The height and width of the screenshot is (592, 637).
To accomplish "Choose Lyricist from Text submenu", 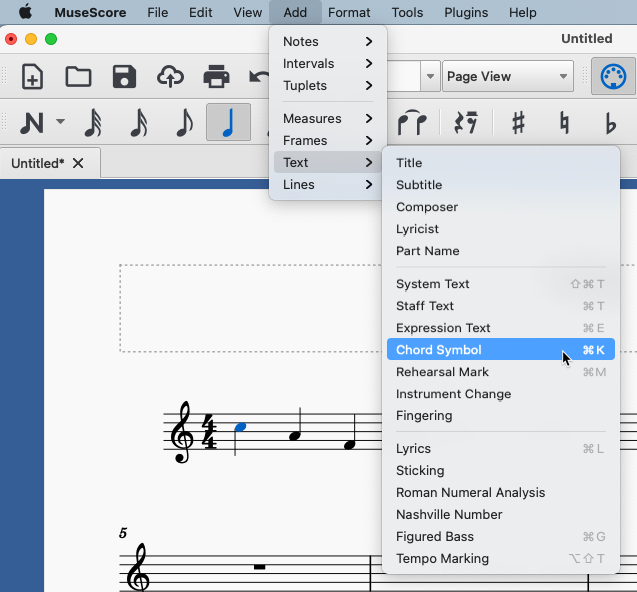I will (500, 229).
